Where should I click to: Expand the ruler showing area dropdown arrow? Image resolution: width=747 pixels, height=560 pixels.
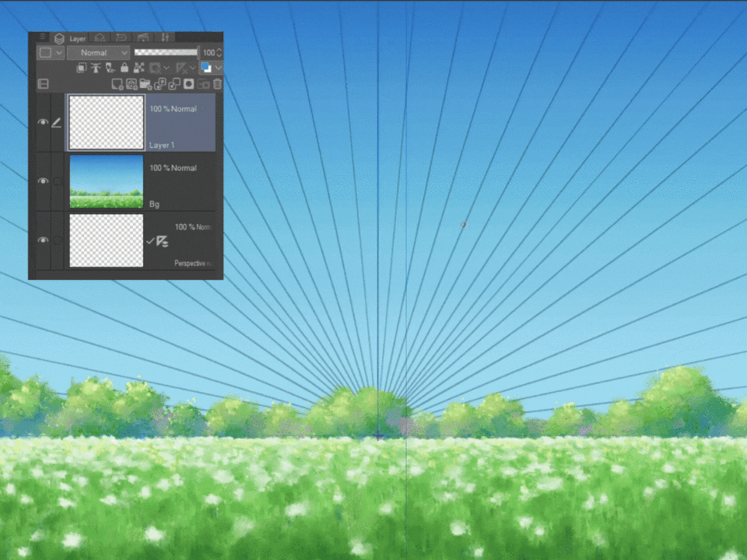(192, 68)
